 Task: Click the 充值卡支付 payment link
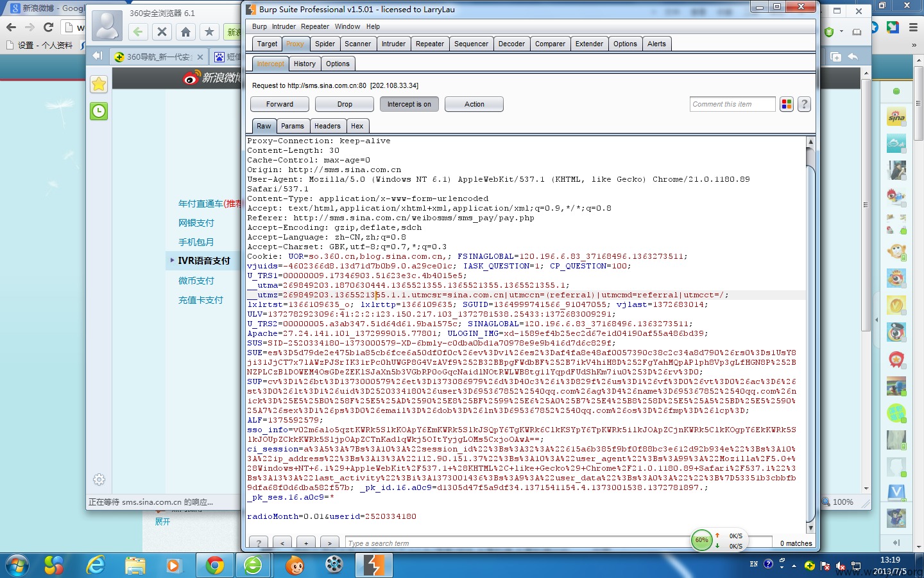click(200, 300)
